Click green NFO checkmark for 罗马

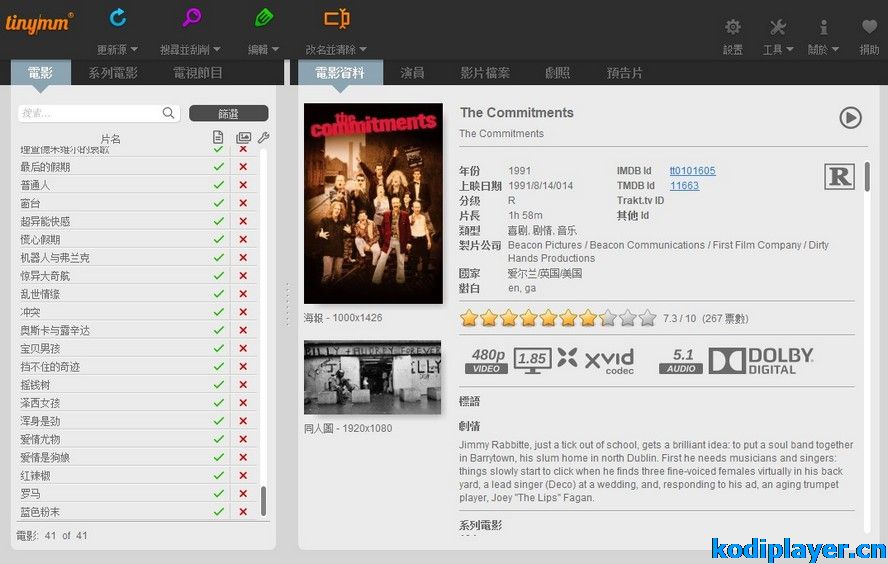pyautogui.click(x=218, y=493)
